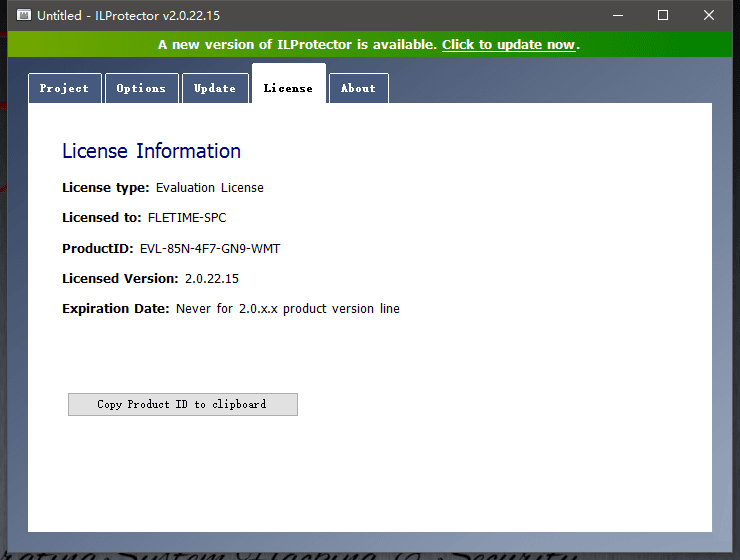Click the Licensed to value FLETIME-SPC
Screen dimensions: 740x560
click(x=187, y=217)
